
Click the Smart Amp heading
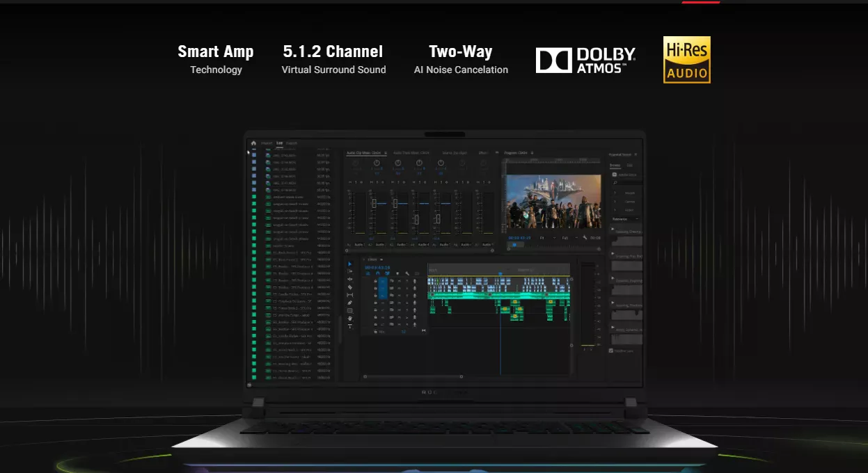pos(216,51)
